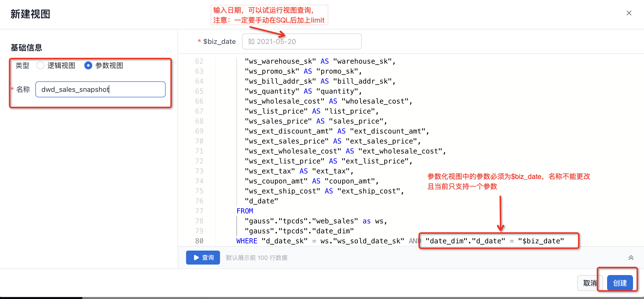Screen dimensions: 644x299
Task: Focus the $biz_date date input
Action: (x=301, y=41)
